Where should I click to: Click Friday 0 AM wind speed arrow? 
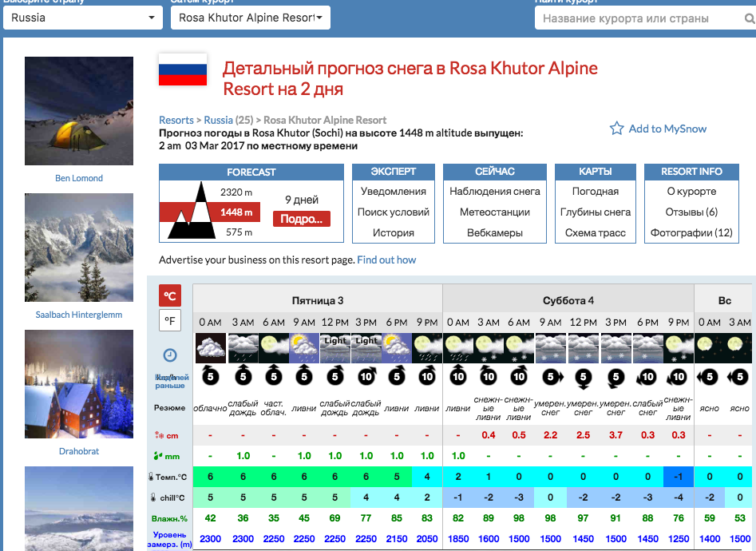pyautogui.click(x=211, y=375)
